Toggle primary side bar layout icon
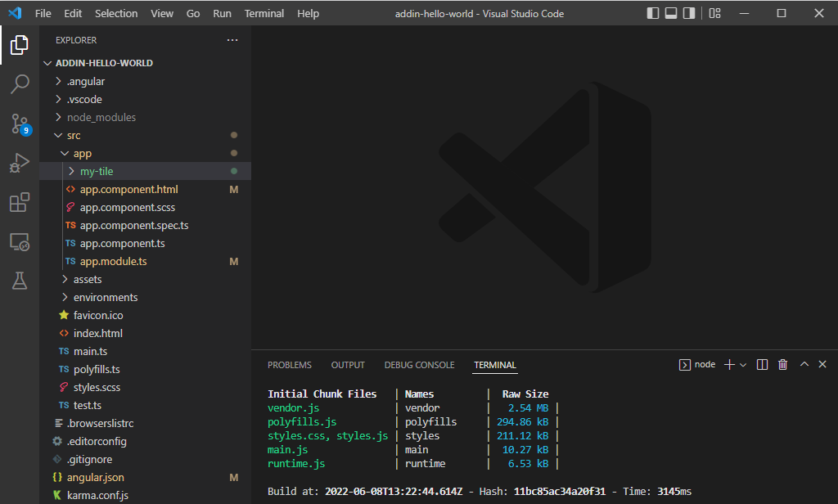 point(652,13)
